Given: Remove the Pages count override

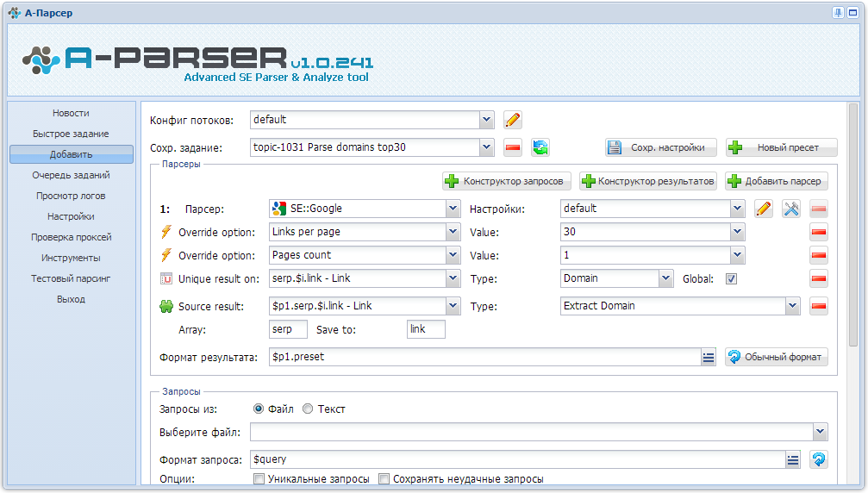Looking at the screenshot, I should [819, 255].
